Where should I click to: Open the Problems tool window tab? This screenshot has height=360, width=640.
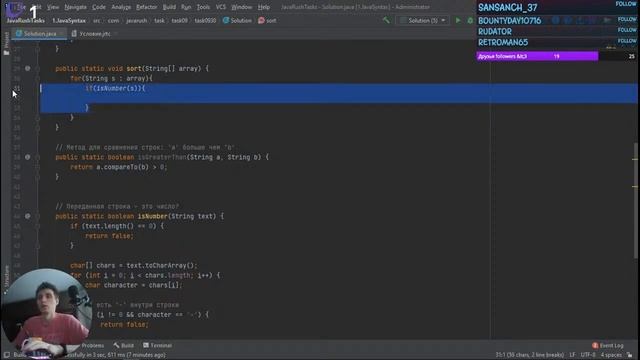(93, 345)
